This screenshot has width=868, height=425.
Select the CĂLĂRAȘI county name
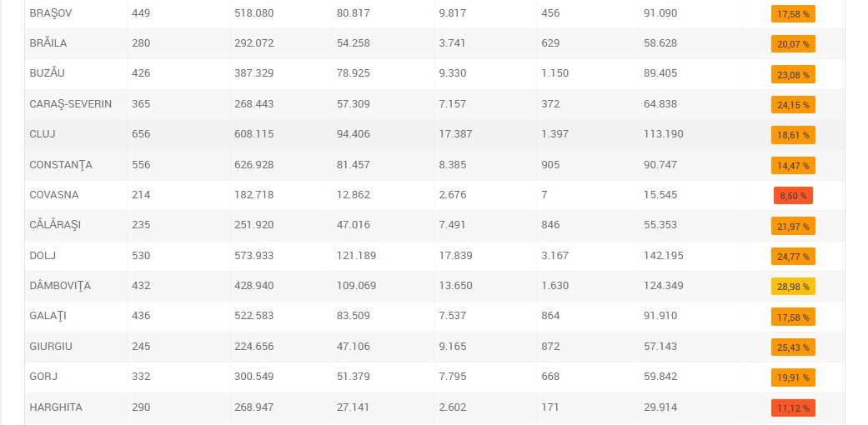(x=55, y=225)
